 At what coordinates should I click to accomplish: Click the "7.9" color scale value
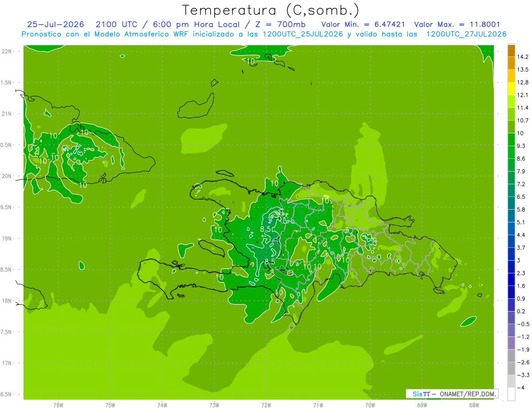[x=521, y=171]
